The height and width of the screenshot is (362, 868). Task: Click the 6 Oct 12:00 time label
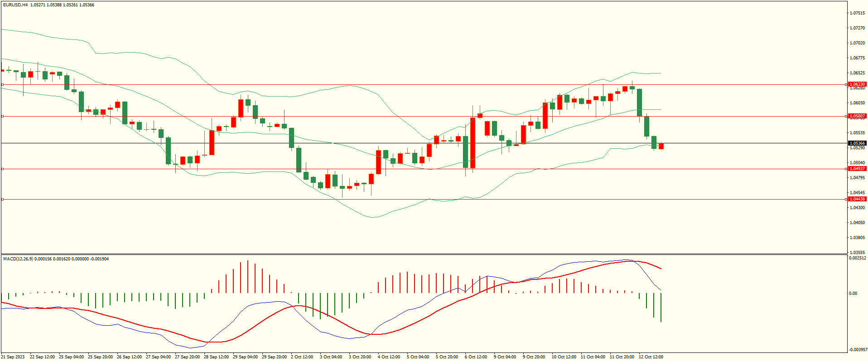point(476,357)
